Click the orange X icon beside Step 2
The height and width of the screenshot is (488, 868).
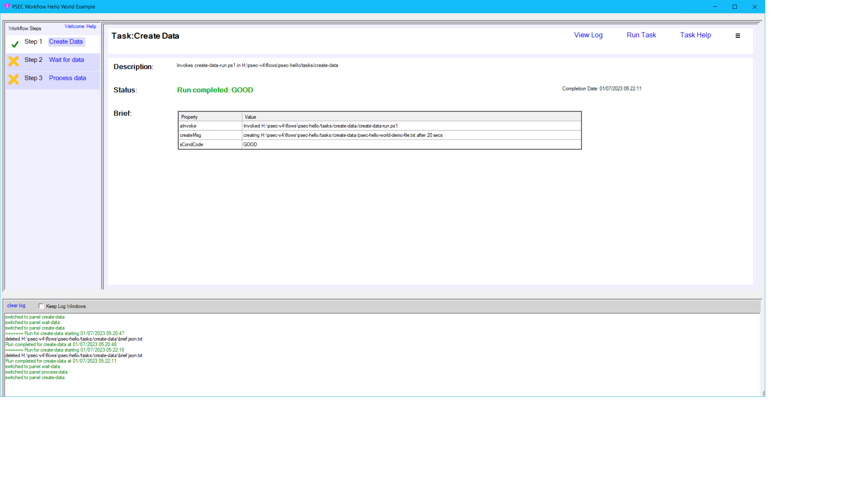coord(14,61)
